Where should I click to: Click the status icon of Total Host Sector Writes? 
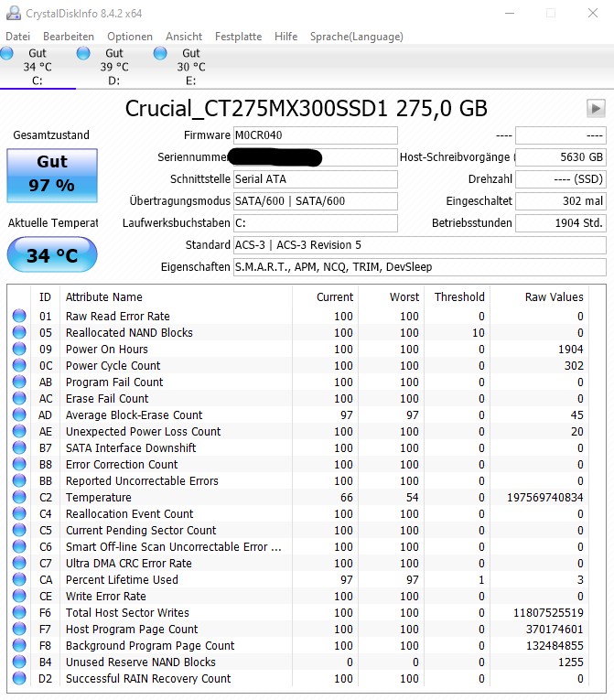(19, 612)
